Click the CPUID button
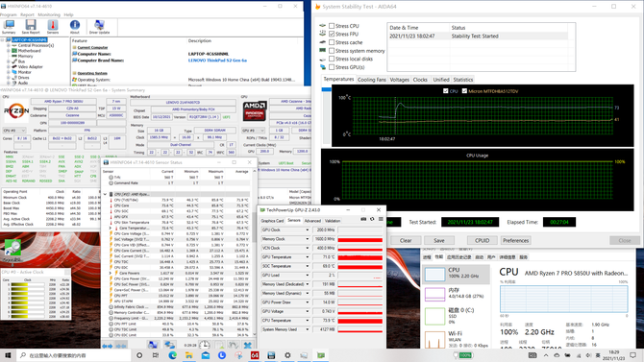The width and height of the screenshot is (644, 362). [x=482, y=240]
